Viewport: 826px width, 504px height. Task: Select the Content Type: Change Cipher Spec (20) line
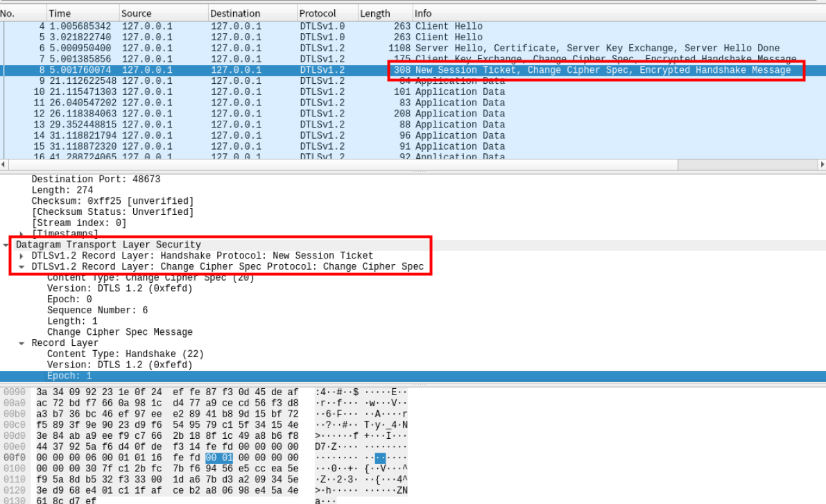150,277
